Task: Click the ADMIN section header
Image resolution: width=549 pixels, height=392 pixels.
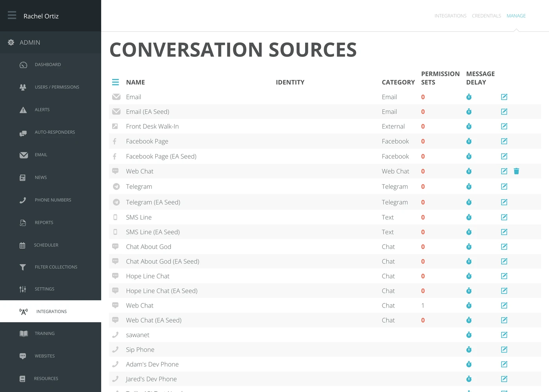Action: pos(51,42)
